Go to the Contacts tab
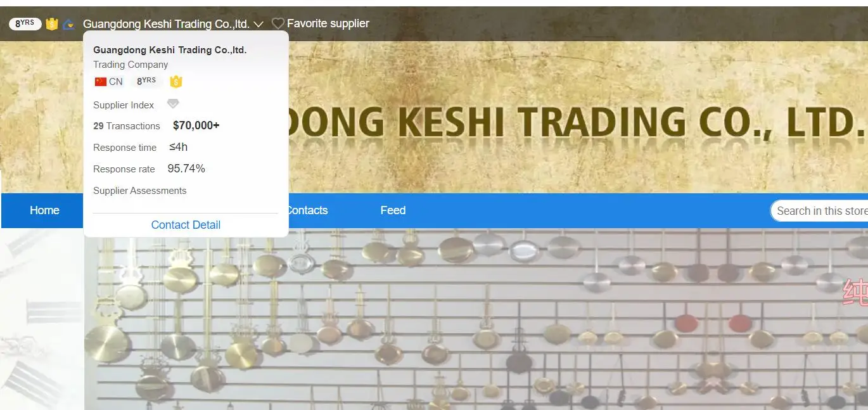 coord(308,210)
